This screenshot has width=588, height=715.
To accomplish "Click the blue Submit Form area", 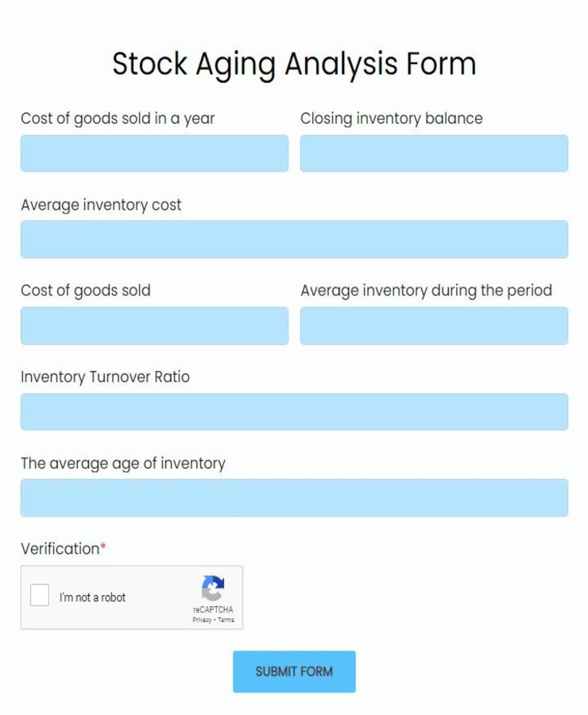I will click(293, 671).
